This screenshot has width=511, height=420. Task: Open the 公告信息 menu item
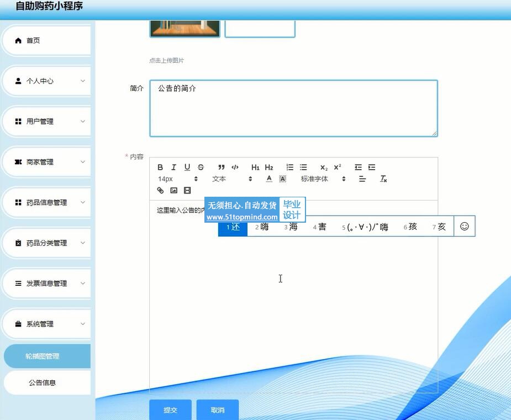43,382
